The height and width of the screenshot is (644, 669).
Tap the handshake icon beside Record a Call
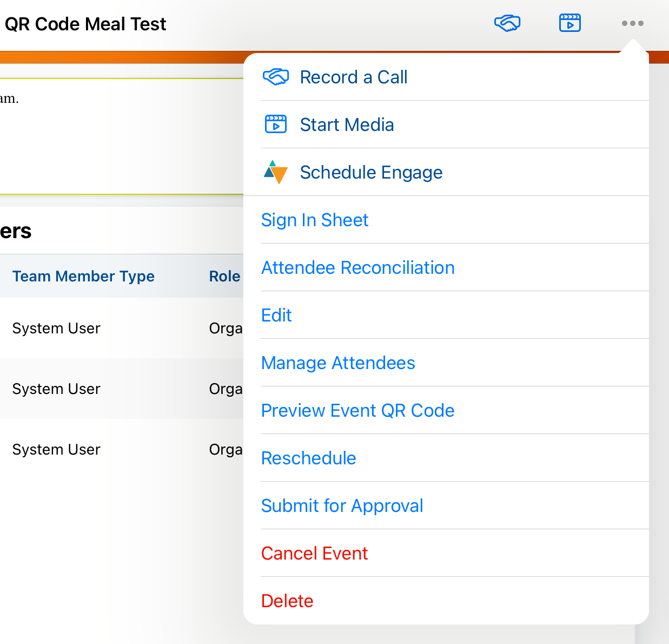pos(276,77)
